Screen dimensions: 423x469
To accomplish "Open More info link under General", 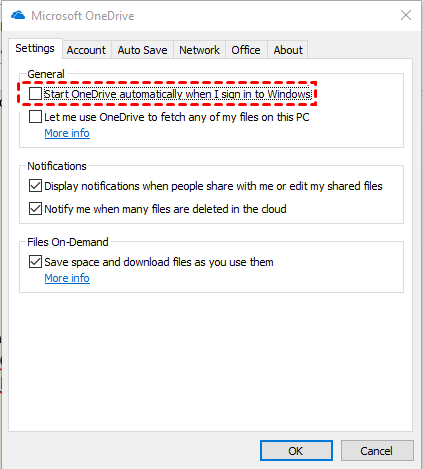I will 67,133.
